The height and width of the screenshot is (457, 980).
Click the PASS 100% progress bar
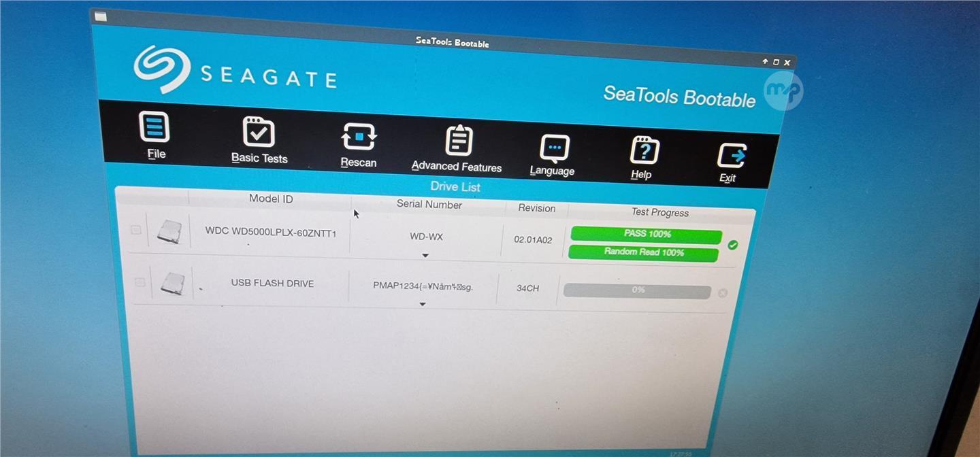click(647, 235)
